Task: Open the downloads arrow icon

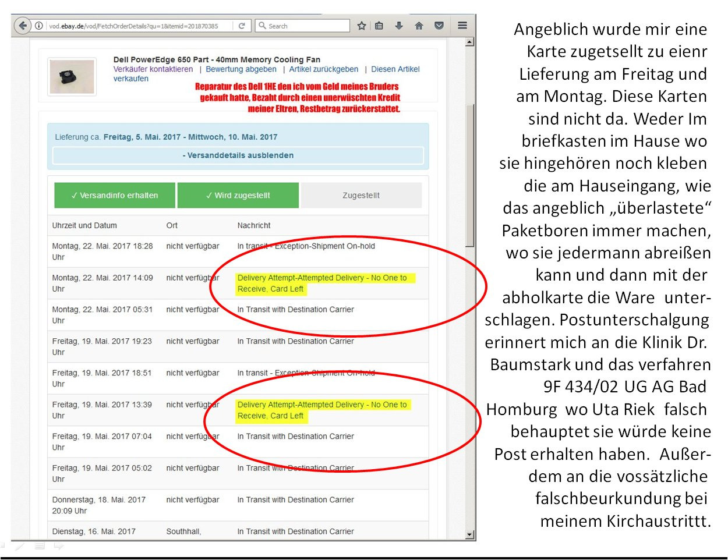Action: coord(399,26)
